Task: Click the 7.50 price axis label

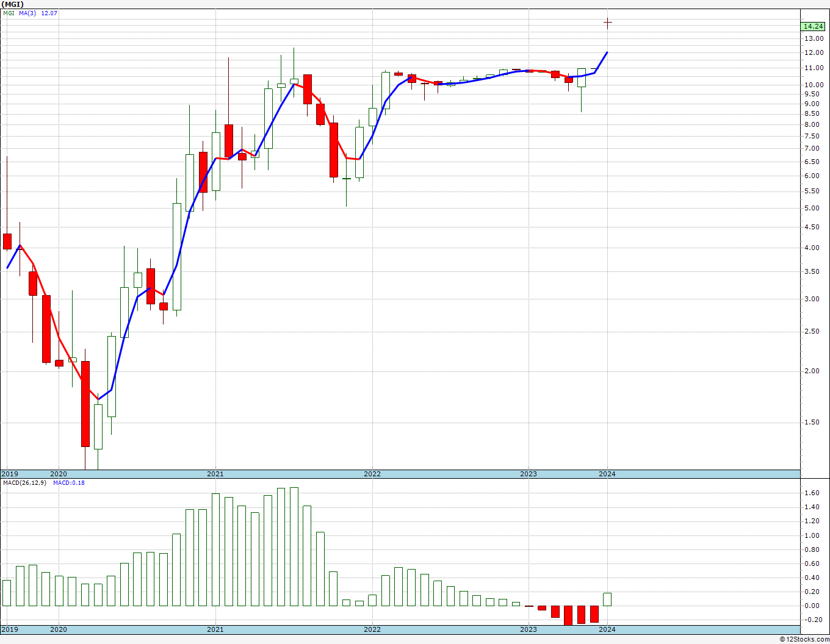Action: click(812, 136)
